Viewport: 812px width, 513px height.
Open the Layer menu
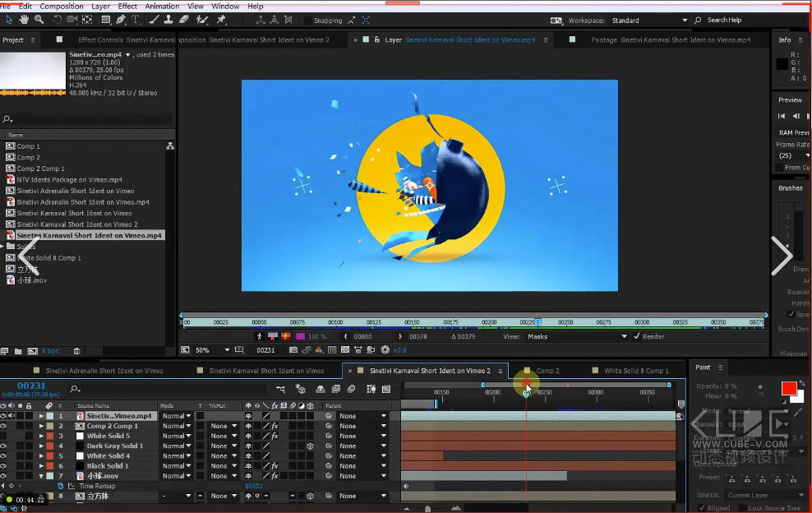[x=100, y=7]
